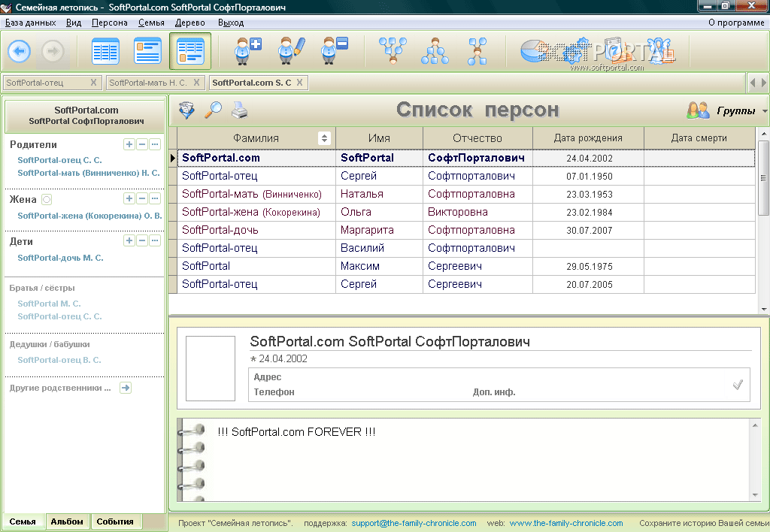Open the Дерево menu
The height and width of the screenshot is (532, 770).
[190, 23]
